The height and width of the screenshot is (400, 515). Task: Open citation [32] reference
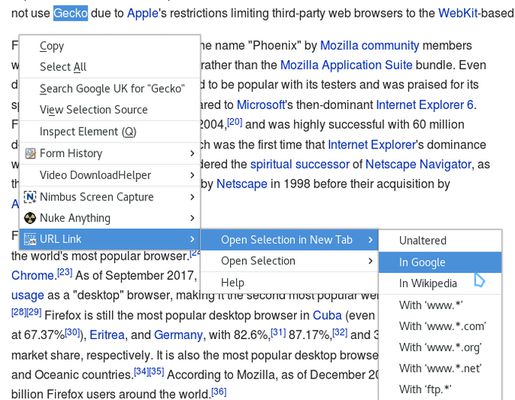tap(340, 332)
